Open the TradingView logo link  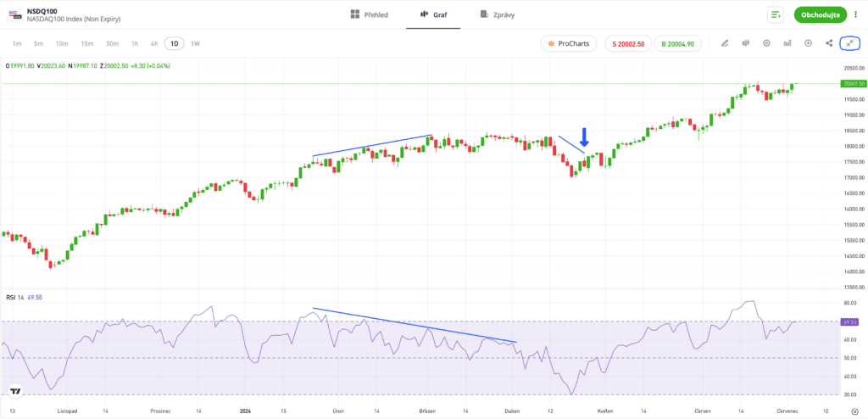(15, 391)
